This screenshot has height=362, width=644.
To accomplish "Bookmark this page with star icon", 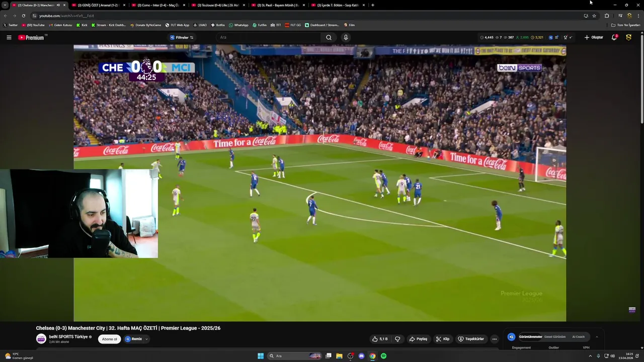I will 594,16.
